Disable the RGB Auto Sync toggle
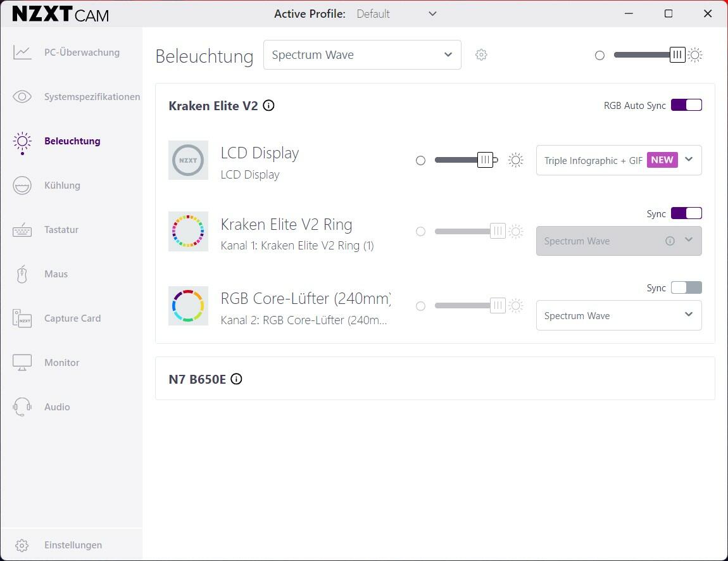The height and width of the screenshot is (561, 728). tap(686, 105)
